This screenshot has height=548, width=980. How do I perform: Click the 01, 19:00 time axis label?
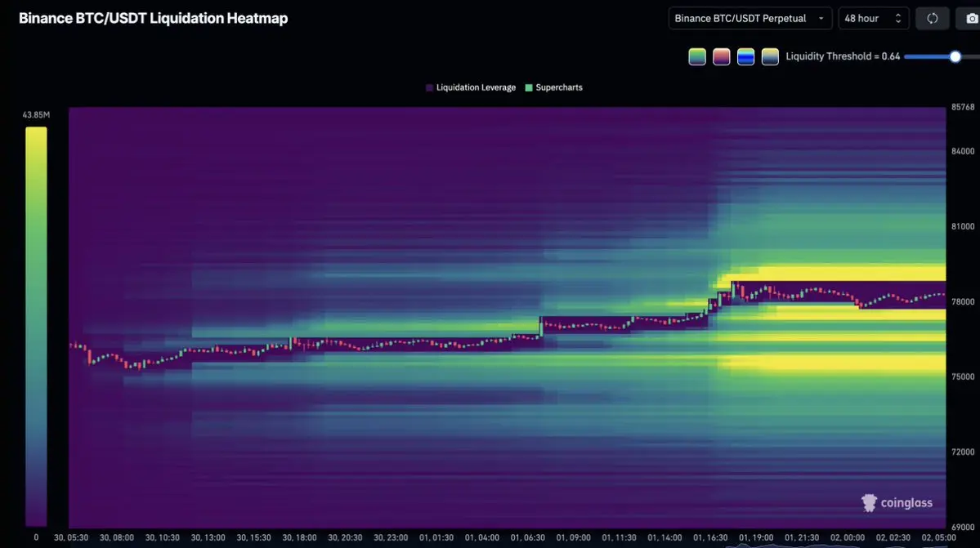(x=755, y=537)
